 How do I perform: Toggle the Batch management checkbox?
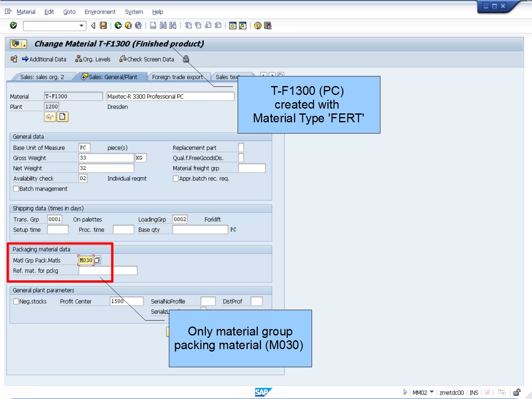click(x=16, y=189)
